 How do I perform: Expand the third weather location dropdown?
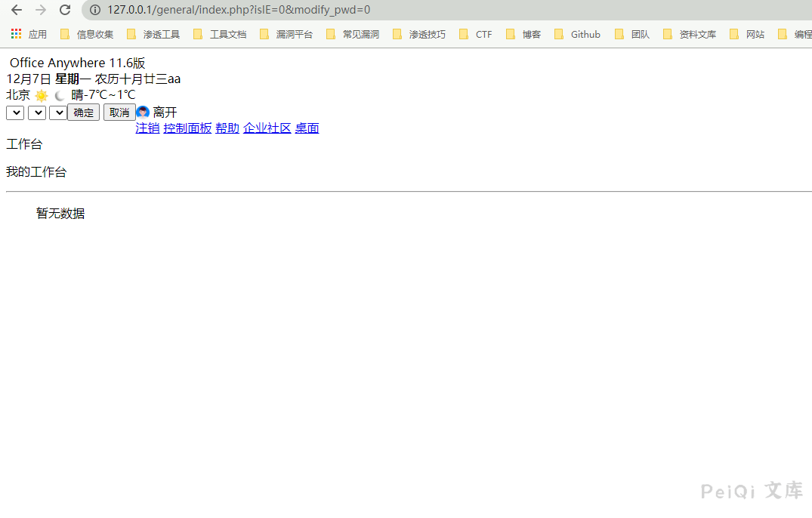tap(57, 113)
